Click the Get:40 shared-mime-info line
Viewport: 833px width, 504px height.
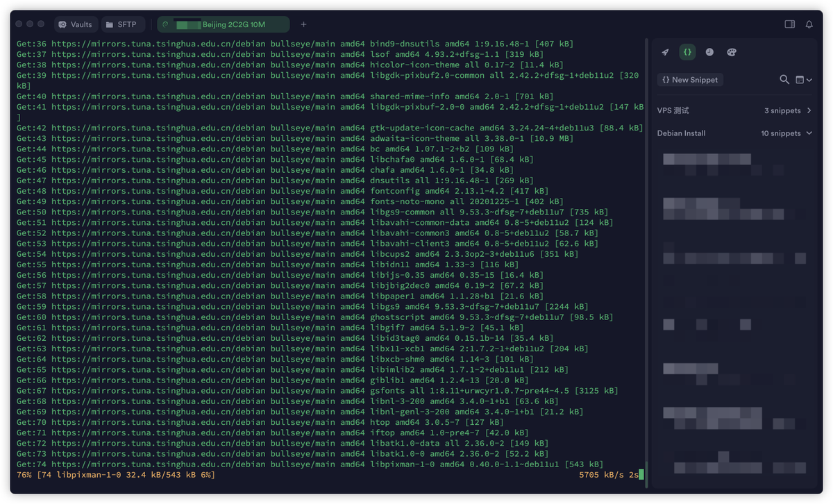[x=285, y=96]
